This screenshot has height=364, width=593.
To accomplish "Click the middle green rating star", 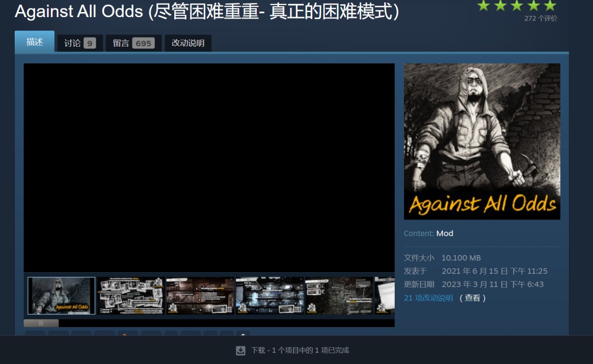I will click(517, 5).
